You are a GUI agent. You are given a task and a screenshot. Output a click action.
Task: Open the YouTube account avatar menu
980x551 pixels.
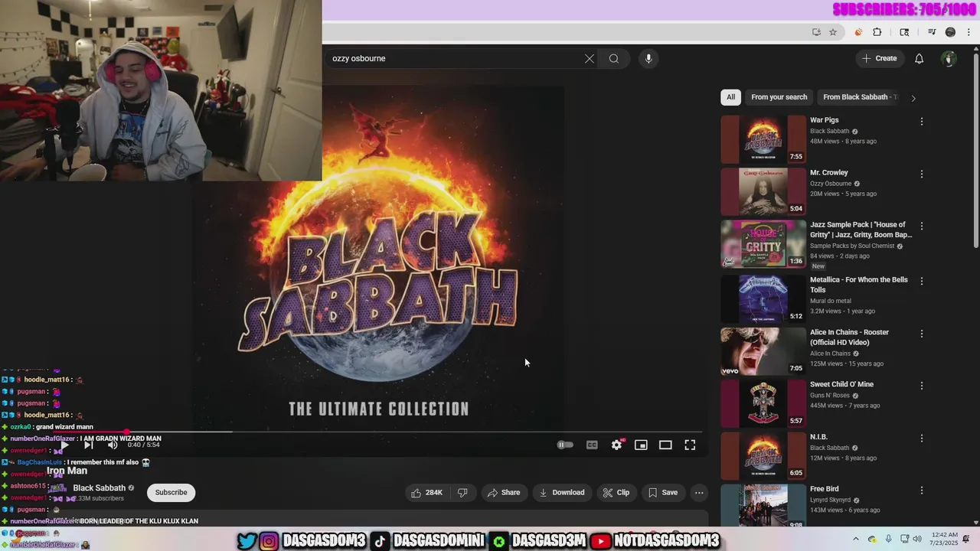click(949, 59)
